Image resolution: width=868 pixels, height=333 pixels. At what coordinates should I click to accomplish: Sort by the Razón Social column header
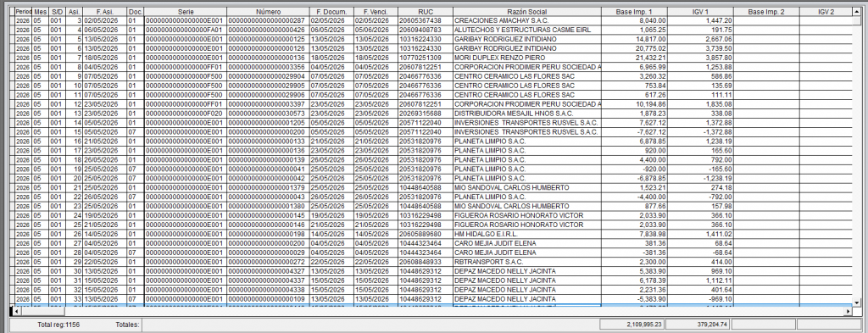pyautogui.click(x=527, y=12)
